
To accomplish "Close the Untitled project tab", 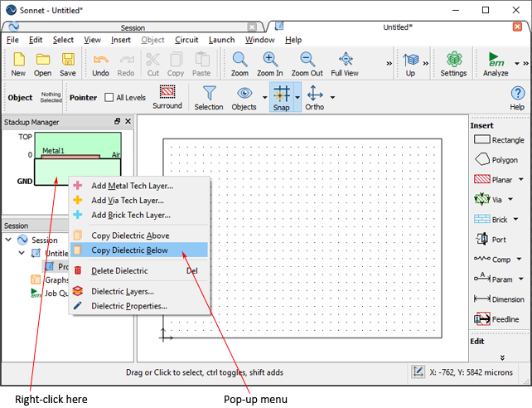I will click(x=517, y=27).
